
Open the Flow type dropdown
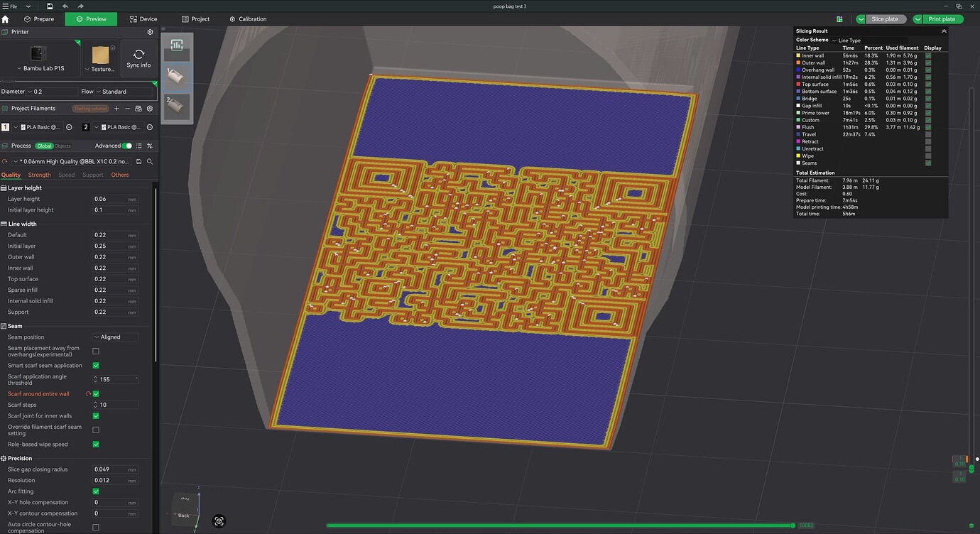(x=124, y=92)
